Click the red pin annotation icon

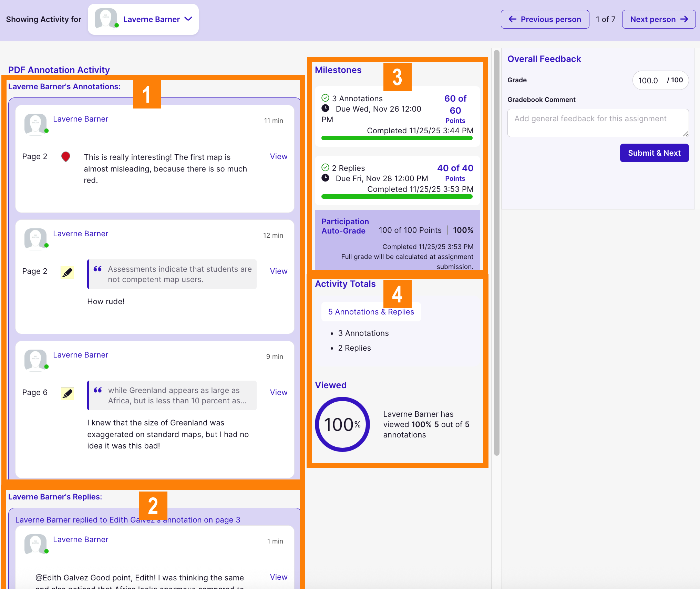click(x=65, y=157)
